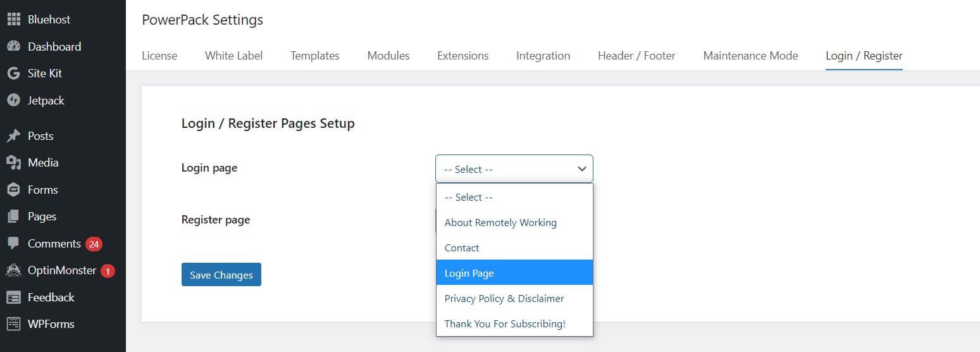Image resolution: width=980 pixels, height=352 pixels.
Task: Go to the Header / Footer tab
Action: point(636,56)
